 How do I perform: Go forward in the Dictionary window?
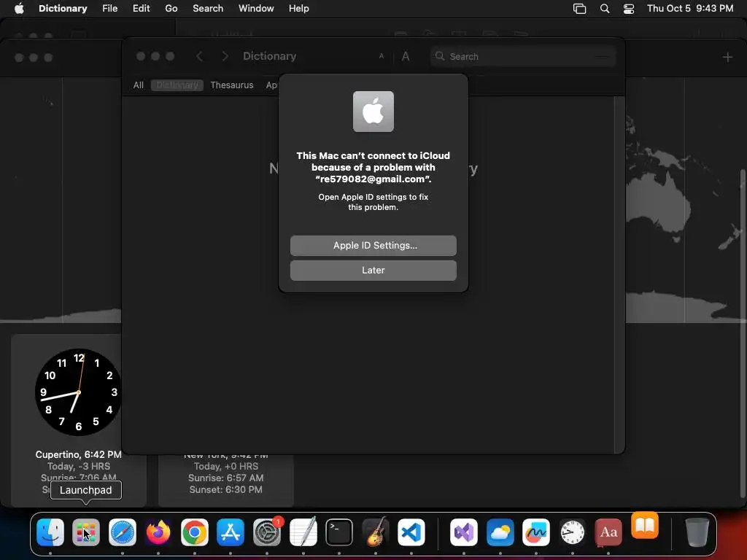tap(225, 56)
